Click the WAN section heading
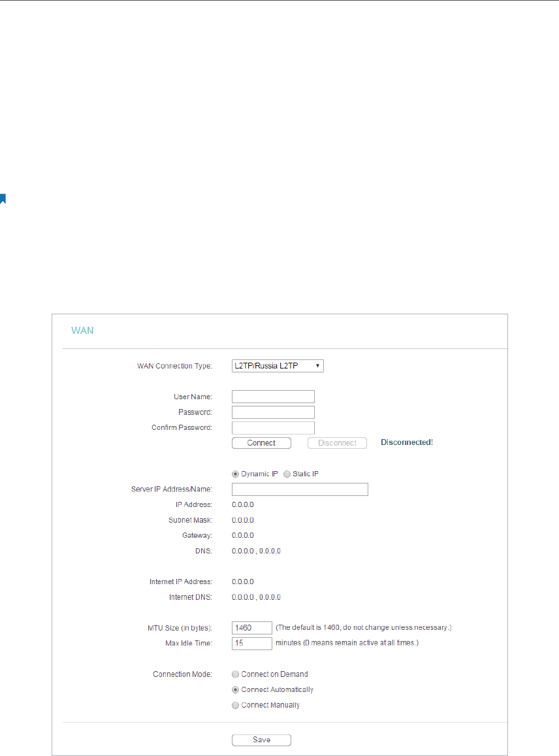This screenshot has height=756, width=559. [x=82, y=331]
